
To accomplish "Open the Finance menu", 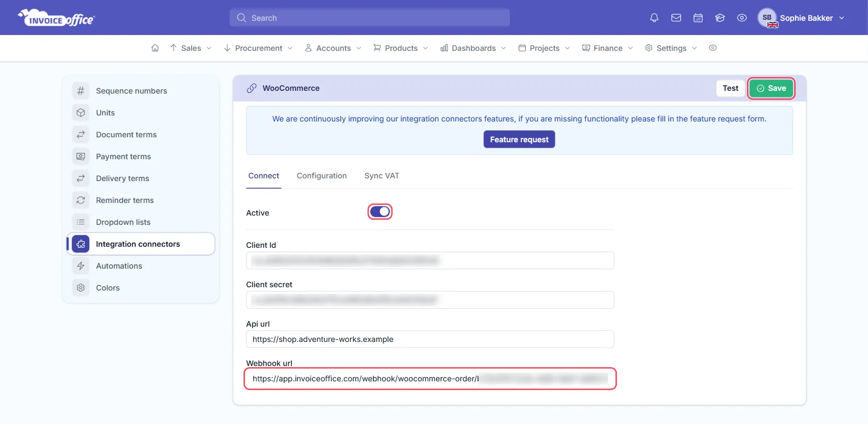I will tap(607, 48).
